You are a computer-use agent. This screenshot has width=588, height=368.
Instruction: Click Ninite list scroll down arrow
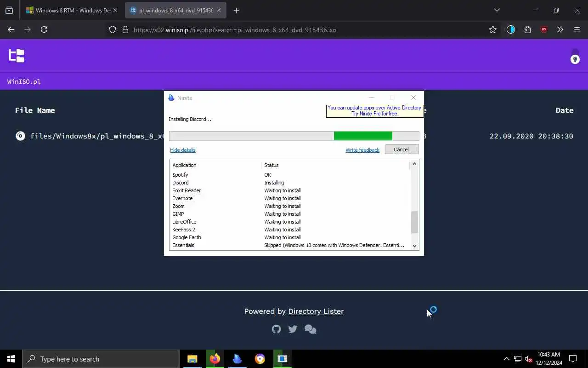click(x=414, y=246)
